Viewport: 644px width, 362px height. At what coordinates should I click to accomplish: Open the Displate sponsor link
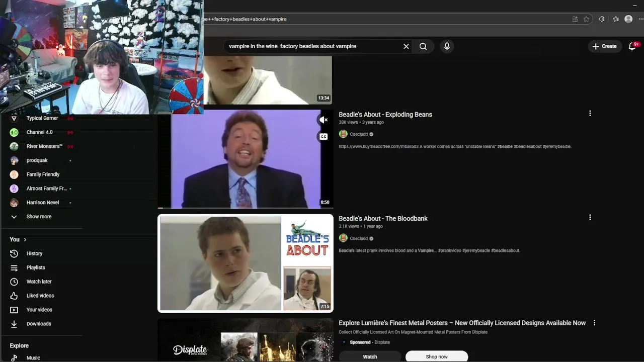[x=382, y=342]
